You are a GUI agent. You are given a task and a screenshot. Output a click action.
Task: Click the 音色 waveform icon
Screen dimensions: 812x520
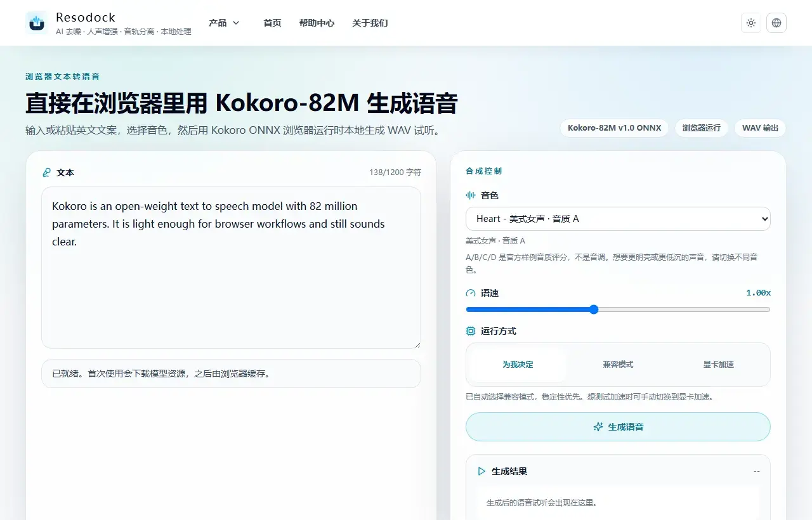pyautogui.click(x=471, y=195)
